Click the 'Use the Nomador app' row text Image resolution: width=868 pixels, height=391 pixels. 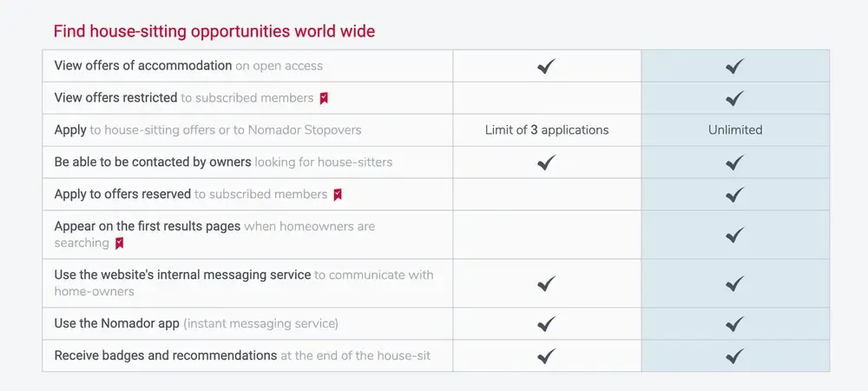tap(196, 323)
